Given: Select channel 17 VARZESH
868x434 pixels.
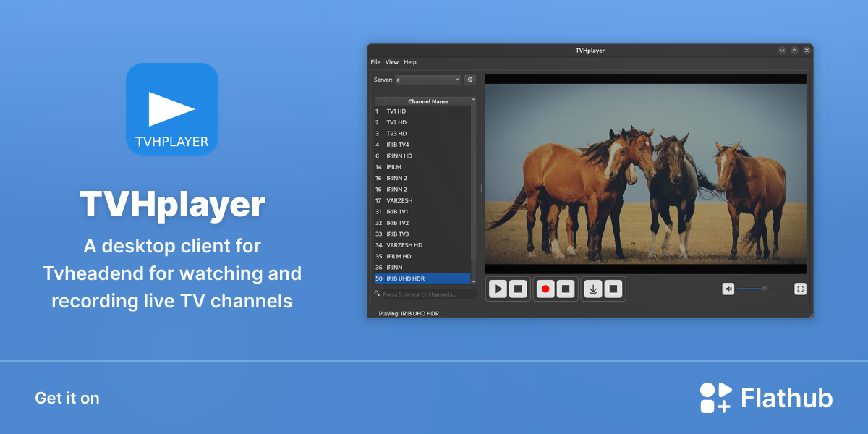Looking at the screenshot, I should 422,200.
